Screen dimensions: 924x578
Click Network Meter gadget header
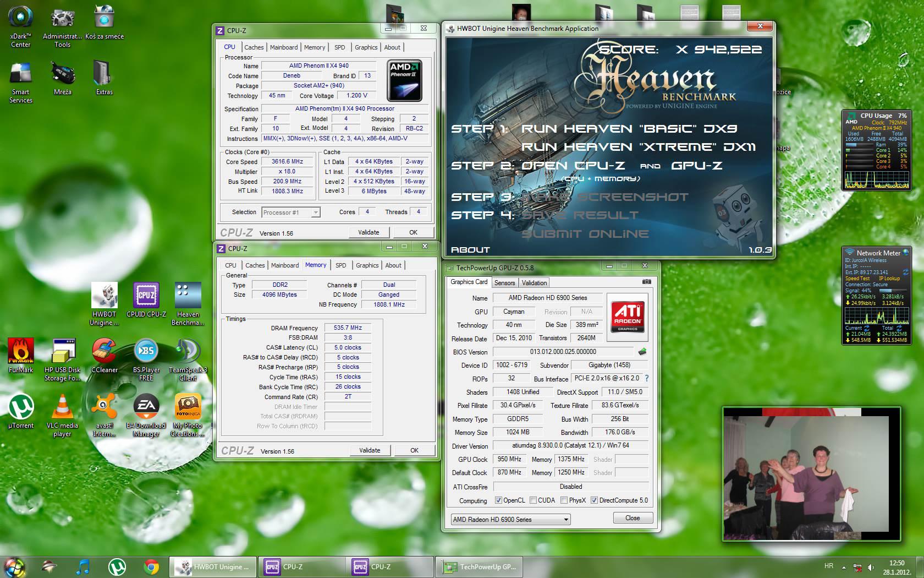point(878,253)
